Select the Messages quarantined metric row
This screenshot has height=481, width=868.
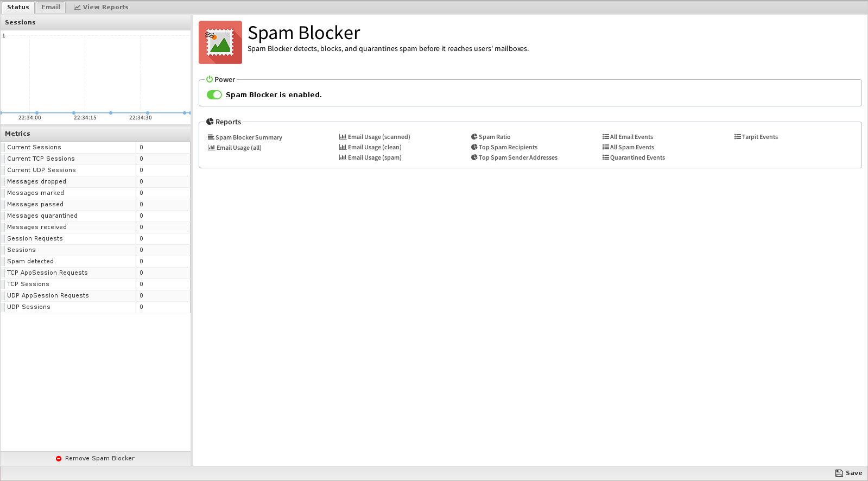pyautogui.click(x=96, y=216)
